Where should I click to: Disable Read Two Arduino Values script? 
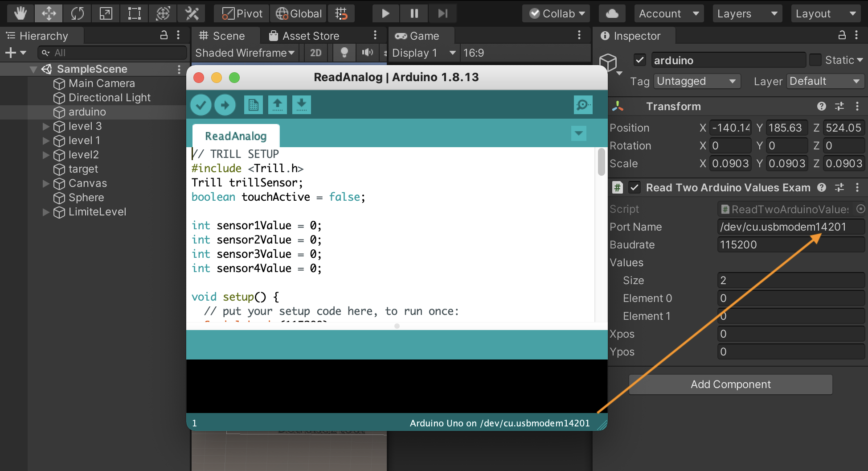coord(635,187)
